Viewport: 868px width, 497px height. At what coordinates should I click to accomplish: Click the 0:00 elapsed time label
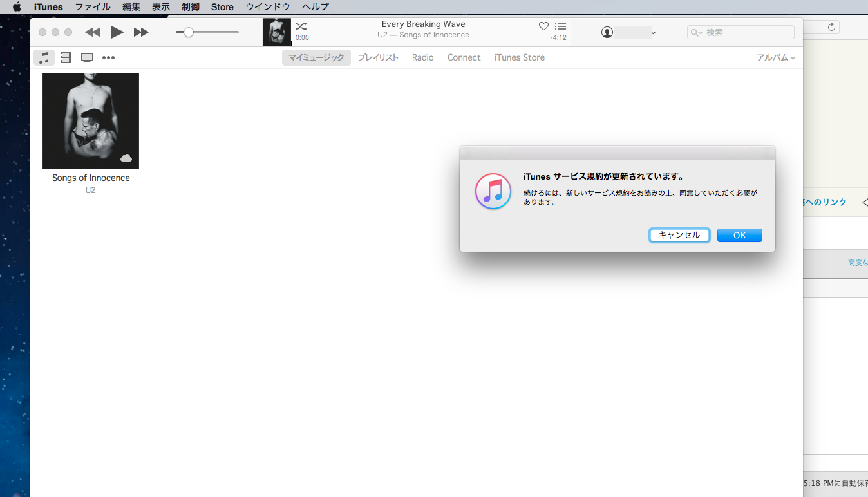pyautogui.click(x=302, y=37)
